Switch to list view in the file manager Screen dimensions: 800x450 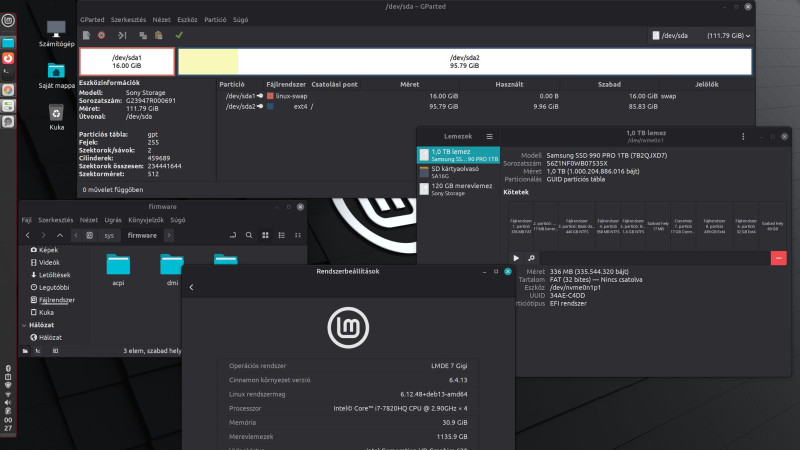click(x=282, y=235)
